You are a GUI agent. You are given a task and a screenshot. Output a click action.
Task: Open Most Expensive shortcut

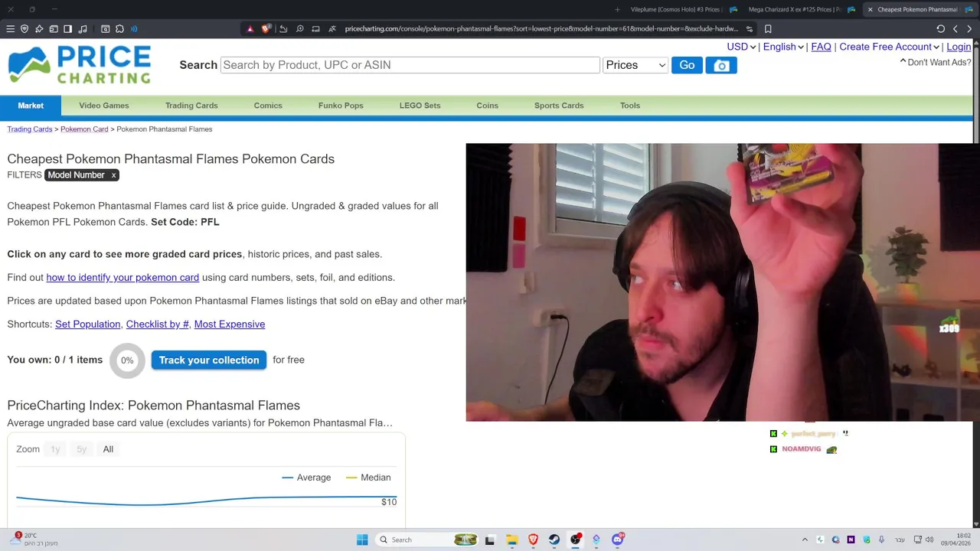coord(230,324)
